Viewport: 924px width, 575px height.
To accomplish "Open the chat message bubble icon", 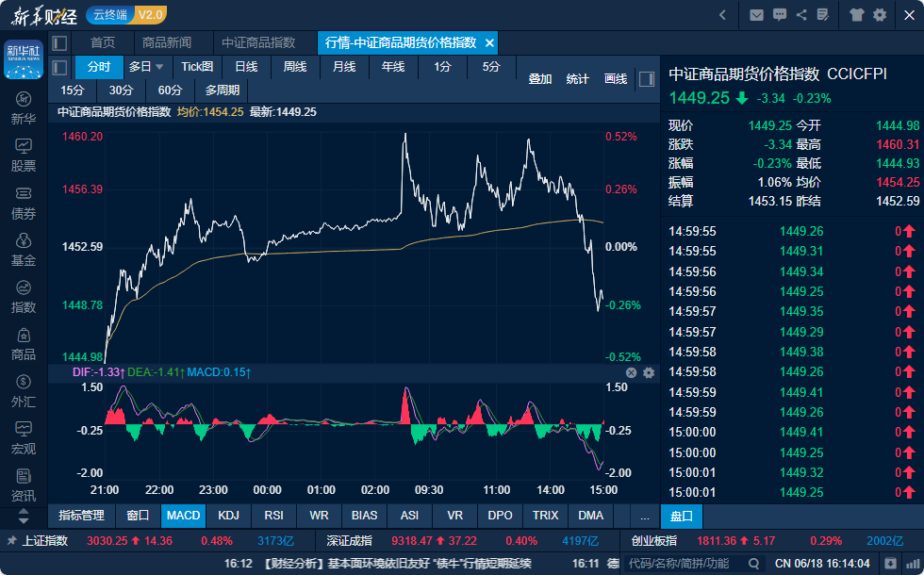I will click(x=779, y=14).
